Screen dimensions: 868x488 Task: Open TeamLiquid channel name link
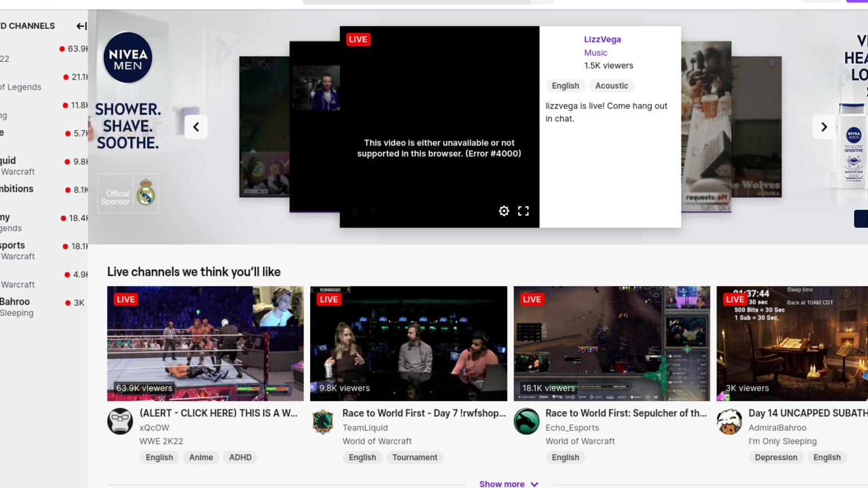coord(365,428)
